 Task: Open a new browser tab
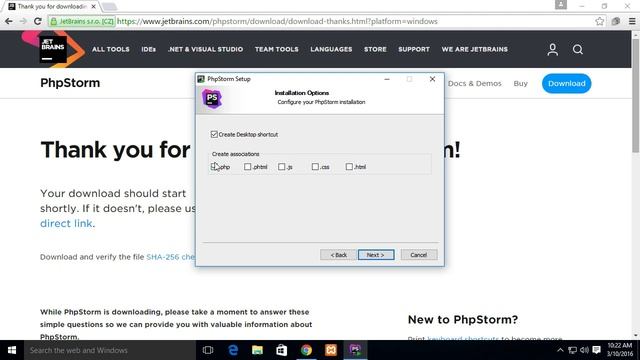click(x=109, y=7)
